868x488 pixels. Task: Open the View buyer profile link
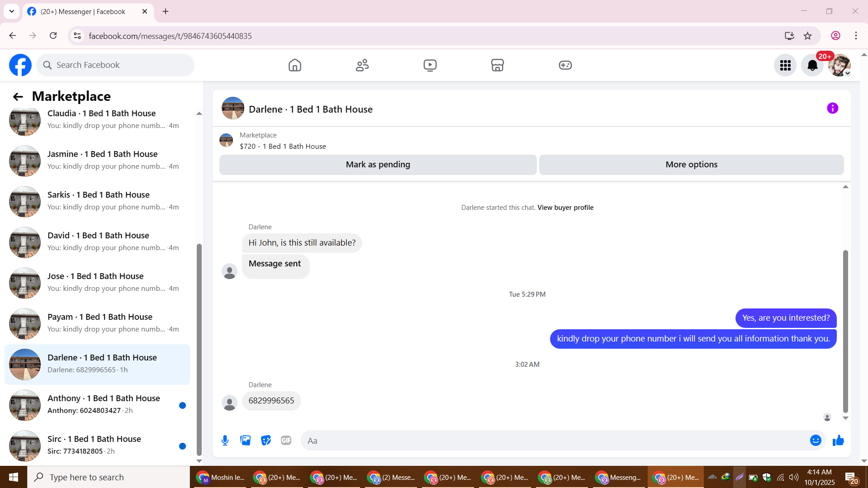565,208
